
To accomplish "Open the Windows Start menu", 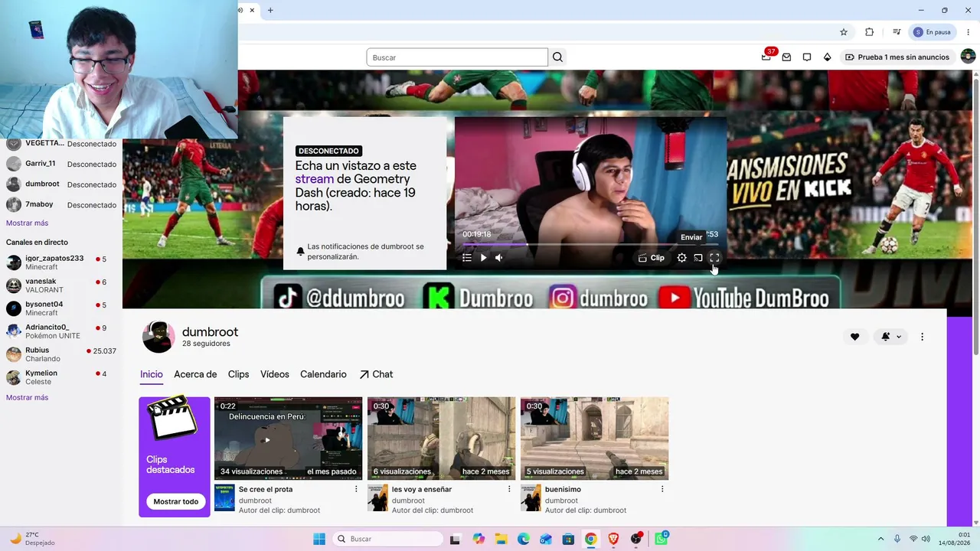I will click(x=319, y=539).
